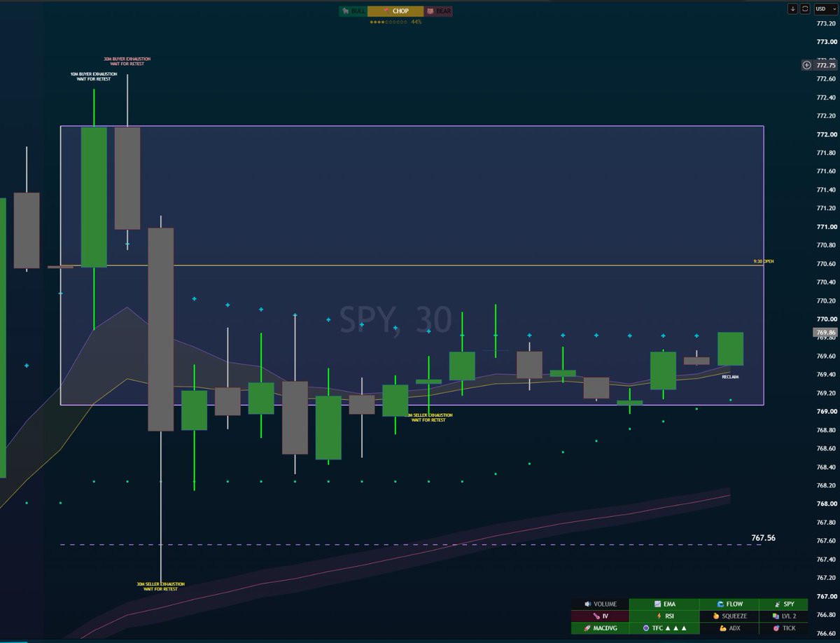Click the 769.86 current price label
This screenshot has width=840, height=643.
pos(826,333)
